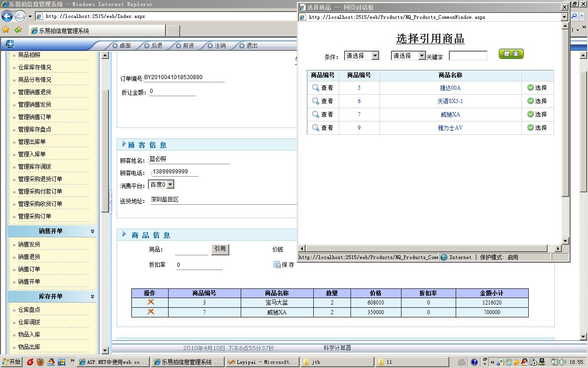
Task: Open the 捷达00A product link
Action: pos(451,87)
